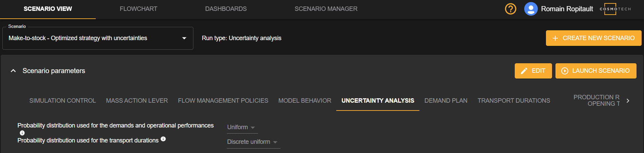644x153 pixels.
Task: Click the Cosmo Tech logo
Action: (615, 9)
